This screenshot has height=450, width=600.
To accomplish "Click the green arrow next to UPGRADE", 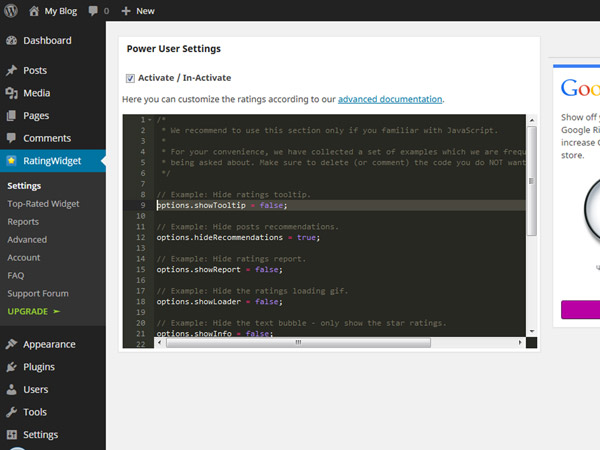I will (57, 311).
